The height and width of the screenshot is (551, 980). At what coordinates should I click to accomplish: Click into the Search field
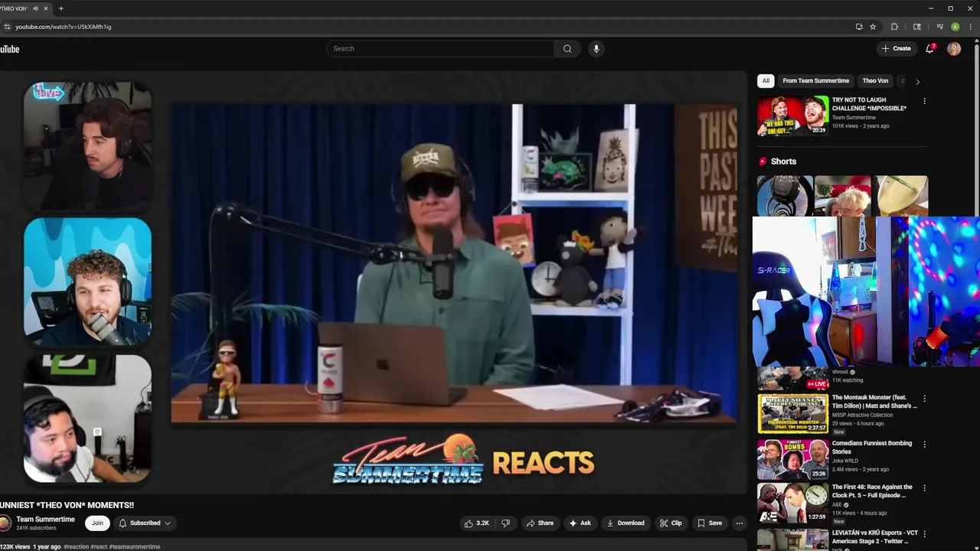coord(440,49)
